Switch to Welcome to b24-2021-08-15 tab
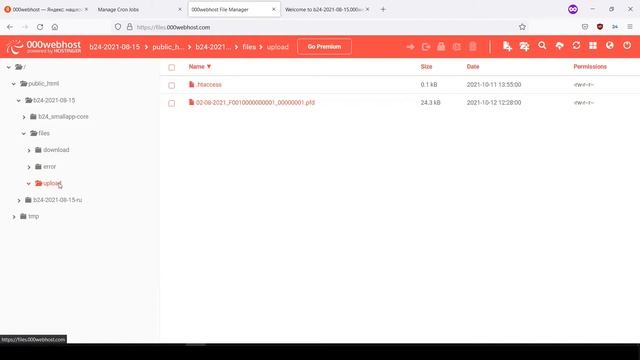Viewport: 640px width, 360px height. tap(327, 9)
